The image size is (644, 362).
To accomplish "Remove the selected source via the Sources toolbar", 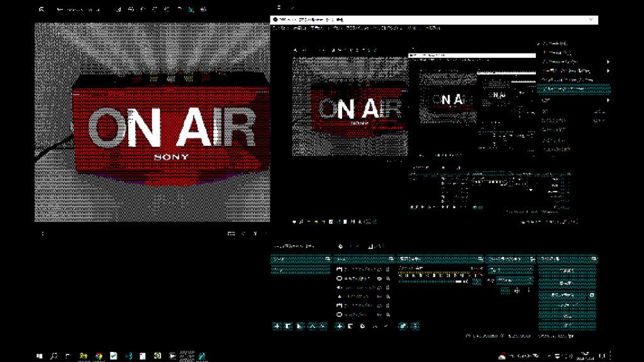I will pyautogui.click(x=351, y=326).
